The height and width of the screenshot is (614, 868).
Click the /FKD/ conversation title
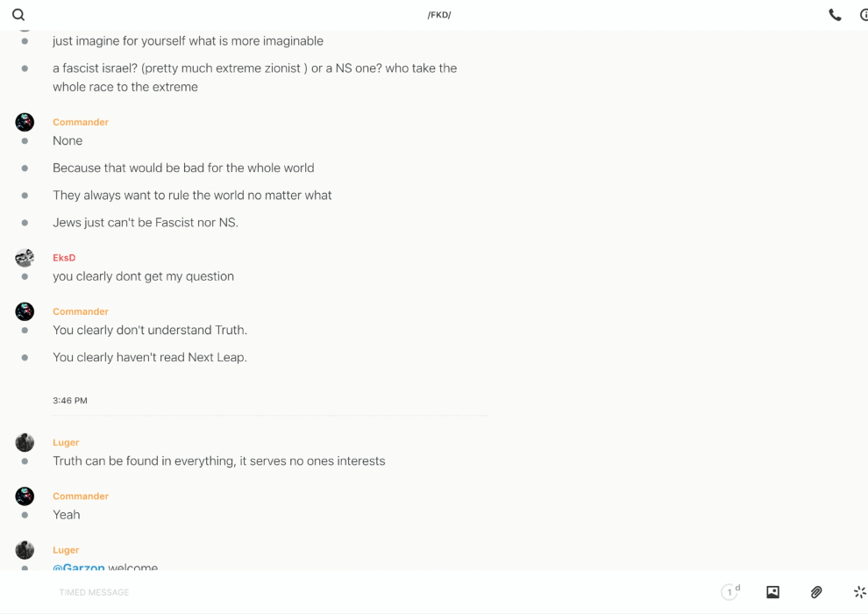[439, 15]
